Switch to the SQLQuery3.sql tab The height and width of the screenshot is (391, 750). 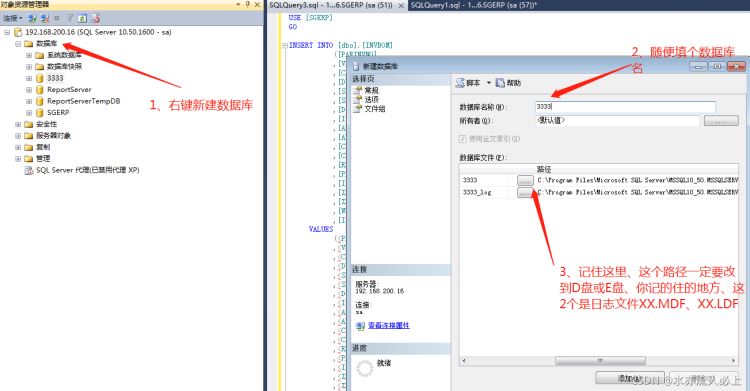click(331, 5)
